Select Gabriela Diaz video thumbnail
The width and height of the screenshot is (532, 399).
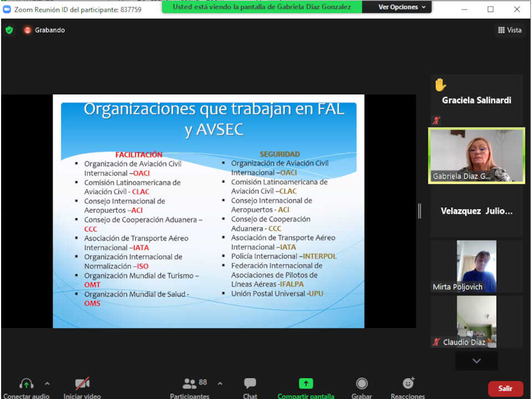(x=477, y=156)
